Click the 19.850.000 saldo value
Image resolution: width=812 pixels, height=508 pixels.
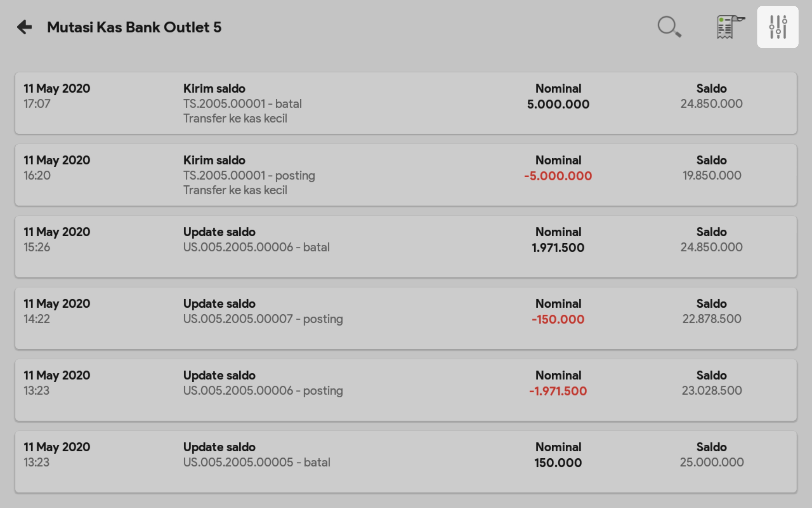pyautogui.click(x=712, y=175)
